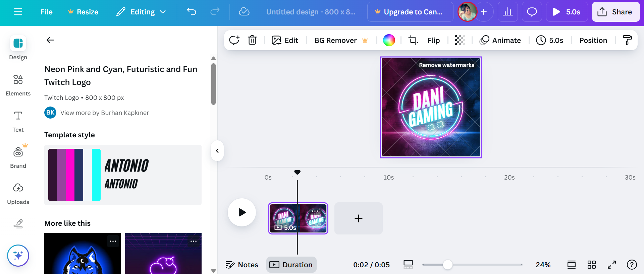Open the user profile avatar
Image resolution: width=644 pixels, height=274 pixels.
[x=467, y=12]
